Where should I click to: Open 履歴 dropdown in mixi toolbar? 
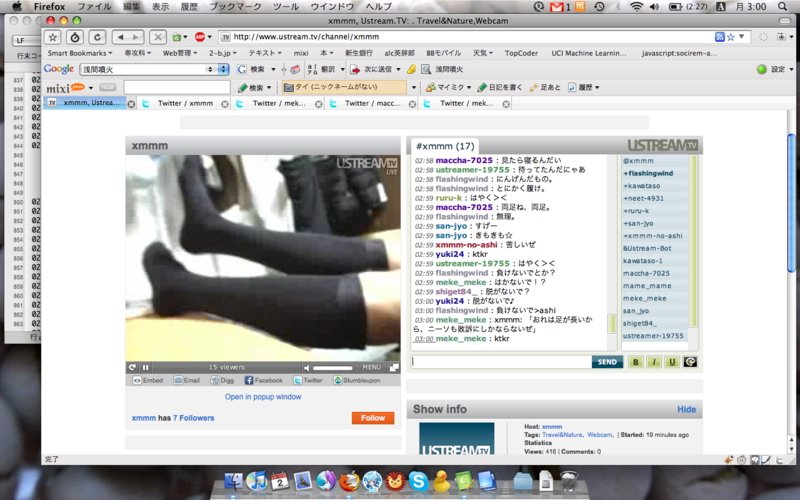point(584,88)
